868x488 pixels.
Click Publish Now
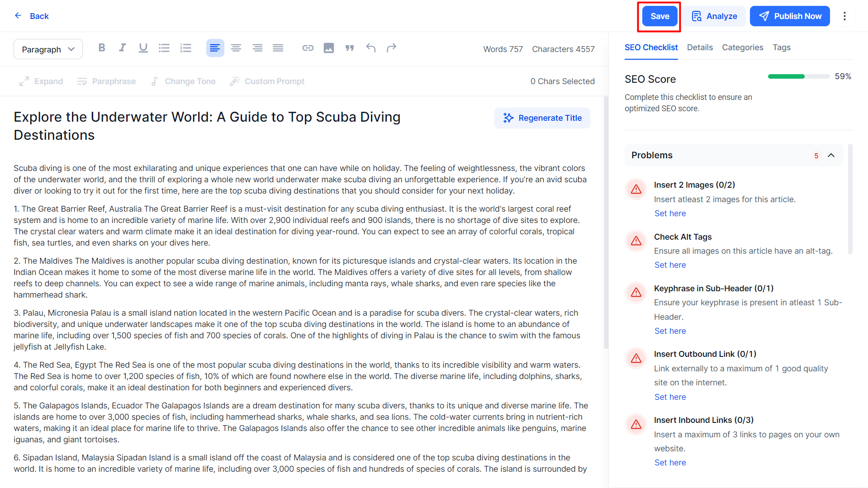790,16
